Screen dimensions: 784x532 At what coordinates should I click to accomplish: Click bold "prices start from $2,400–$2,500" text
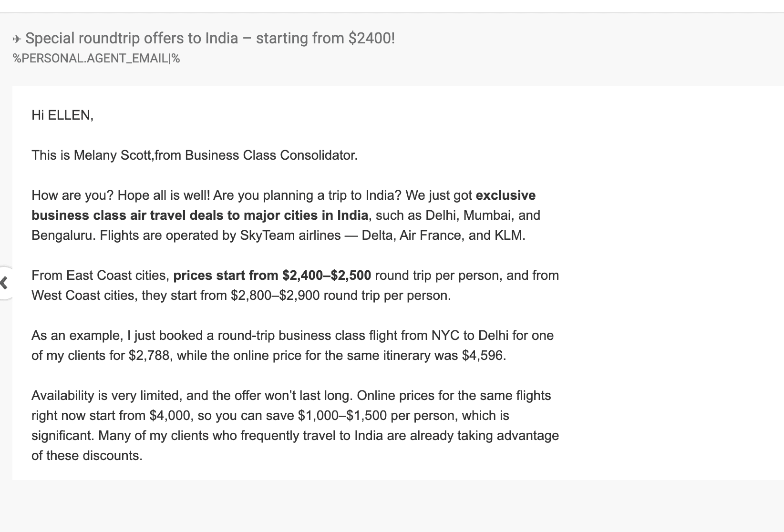pyautogui.click(x=272, y=276)
